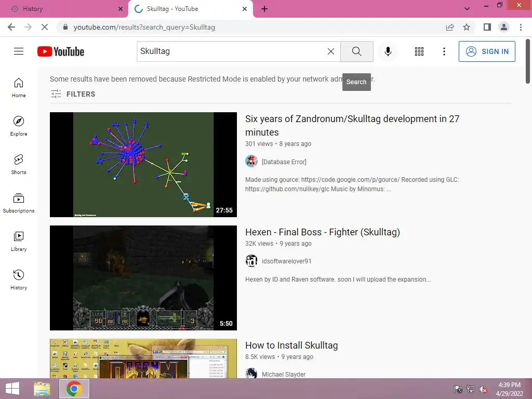532x399 pixels.
Task: Open Explore in the sidebar
Action: (x=19, y=126)
